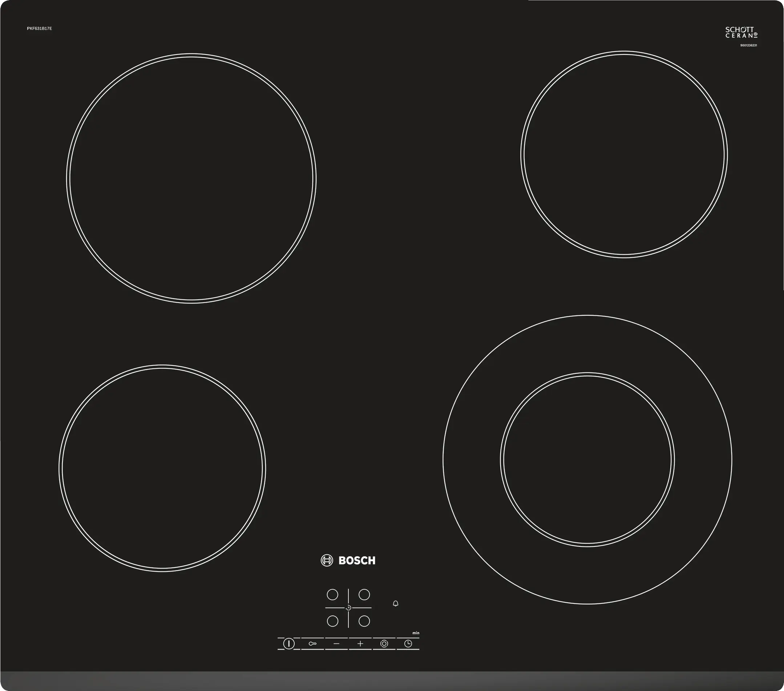Tap the childproof lock key icon
This screenshot has width=784, height=691.
pos(312,644)
